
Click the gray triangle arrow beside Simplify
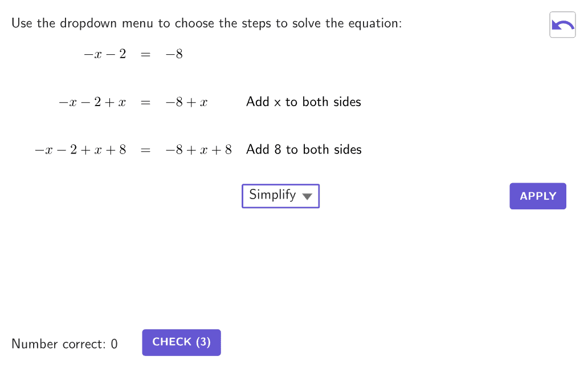307,196
